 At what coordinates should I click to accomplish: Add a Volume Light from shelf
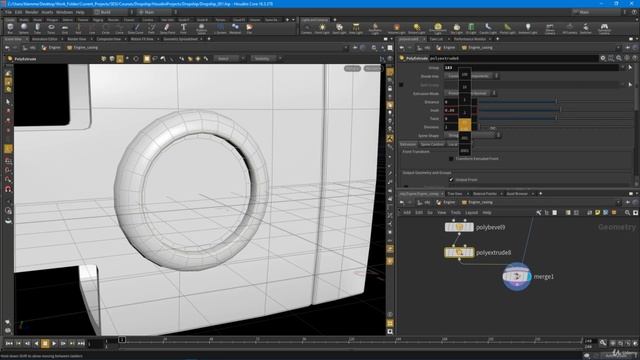[396, 29]
